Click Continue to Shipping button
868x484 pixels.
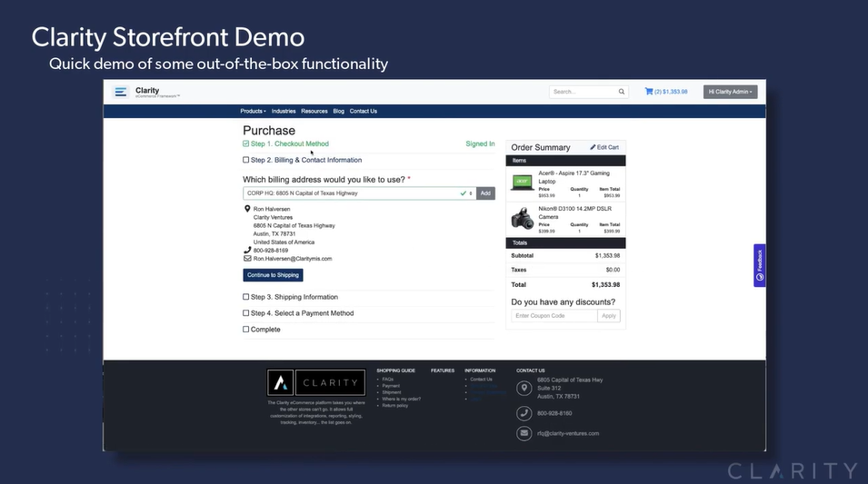point(273,275)
